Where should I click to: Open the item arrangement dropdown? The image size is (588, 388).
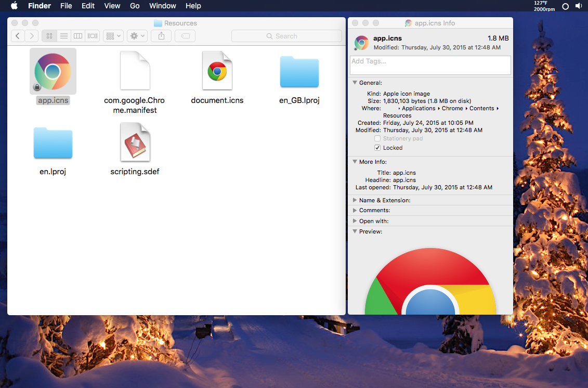tap(113, 36)
